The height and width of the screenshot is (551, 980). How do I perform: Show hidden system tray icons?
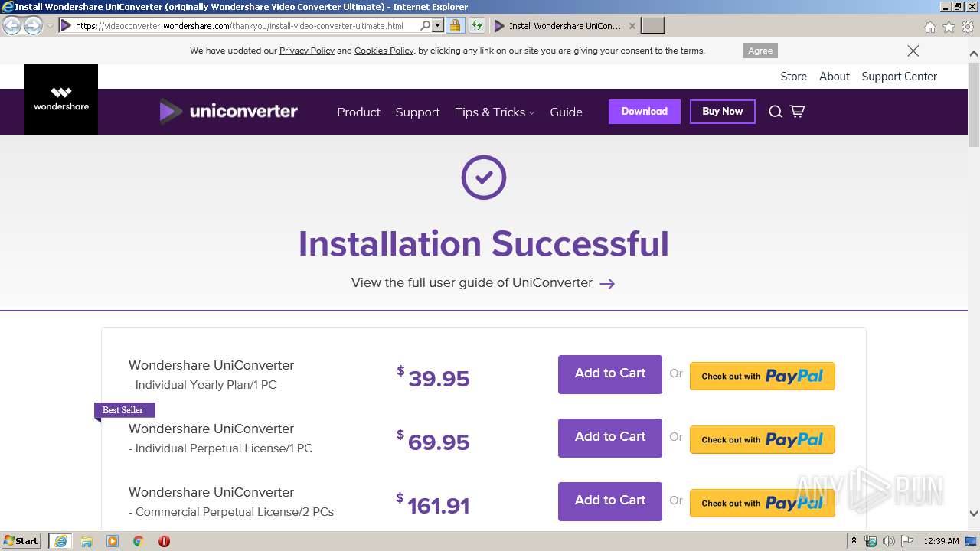(854, 541)
